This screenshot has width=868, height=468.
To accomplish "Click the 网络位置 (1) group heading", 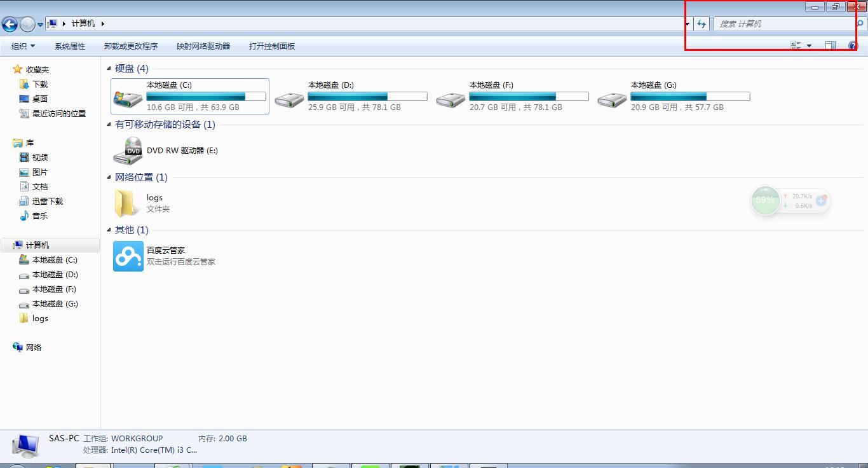I will pyautogui.click(x=141, y=177).
